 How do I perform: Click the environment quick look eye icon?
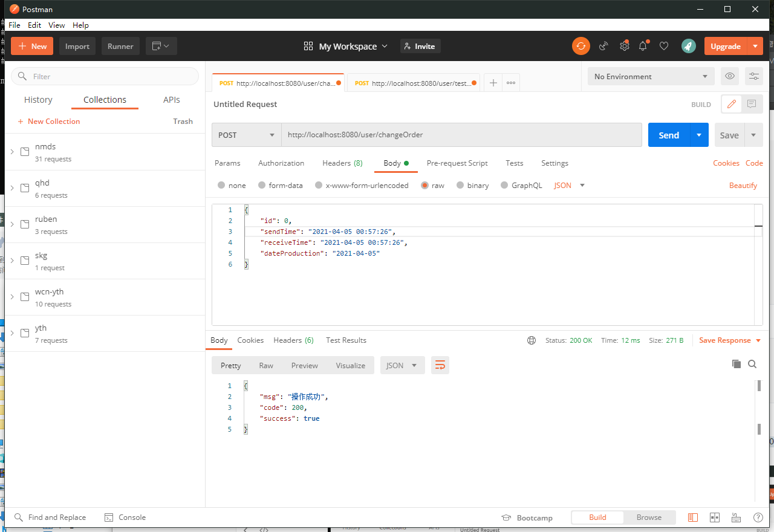pyautogui.click(x=730, y=76)
